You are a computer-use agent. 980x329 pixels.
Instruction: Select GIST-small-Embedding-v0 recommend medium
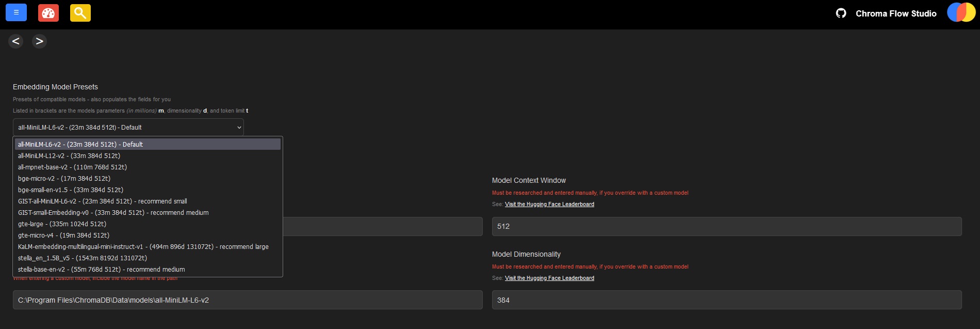pyautogui.click(x=148, y=212)
